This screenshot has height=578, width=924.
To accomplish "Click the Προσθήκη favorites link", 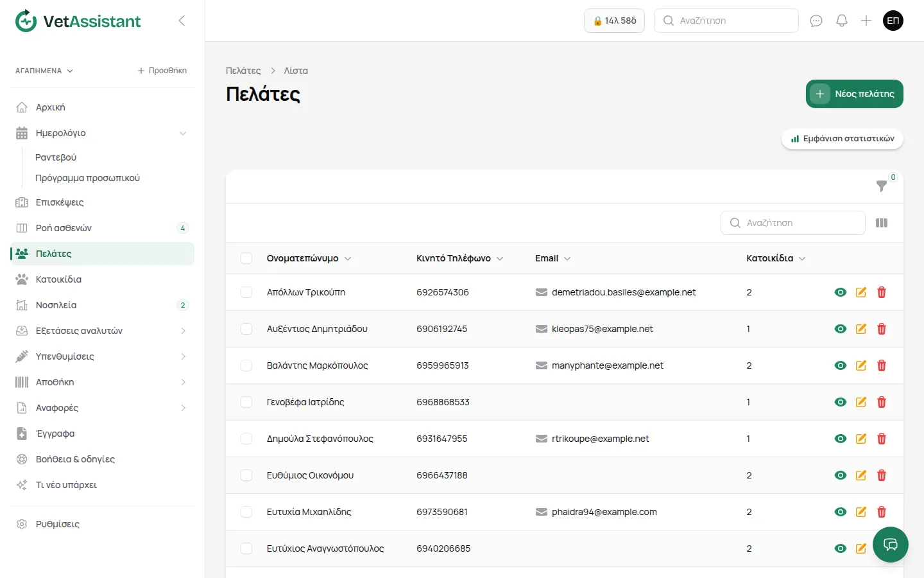I will pos(162,71).
